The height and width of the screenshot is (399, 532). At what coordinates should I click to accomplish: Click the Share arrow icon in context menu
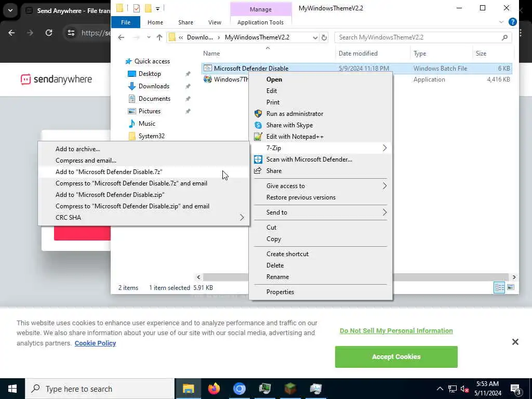(x=258, y=170)
